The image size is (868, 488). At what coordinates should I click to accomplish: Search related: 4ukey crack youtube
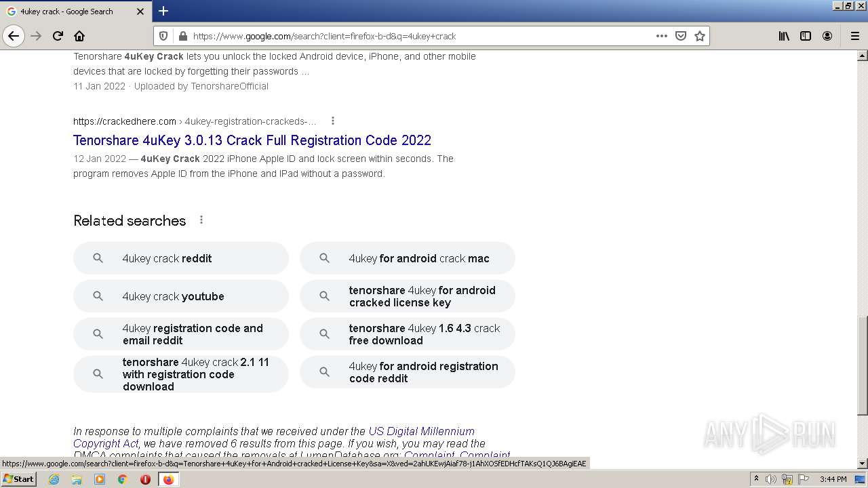pyautogui.click(x=181, y=296)
